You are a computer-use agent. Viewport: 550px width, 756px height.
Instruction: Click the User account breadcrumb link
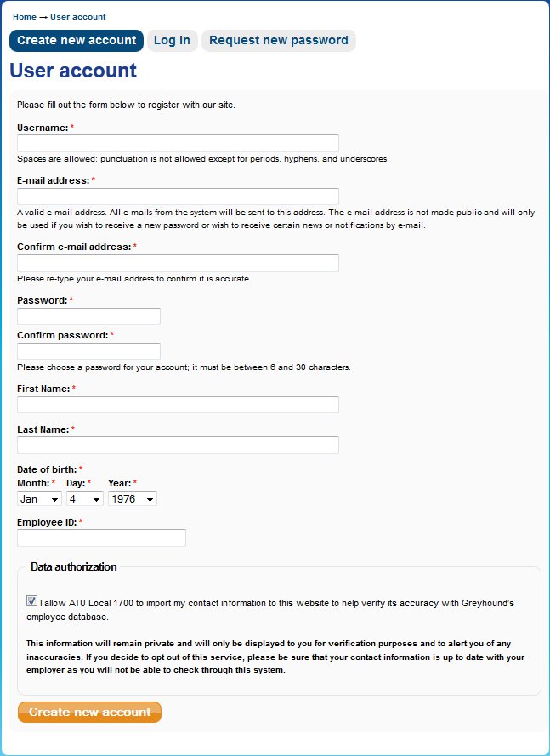78,17
